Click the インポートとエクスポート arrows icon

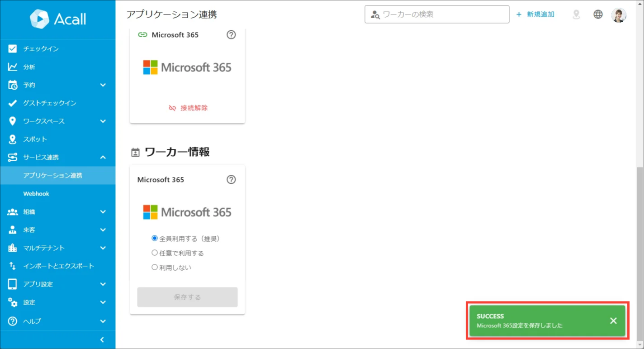point(13,266)
